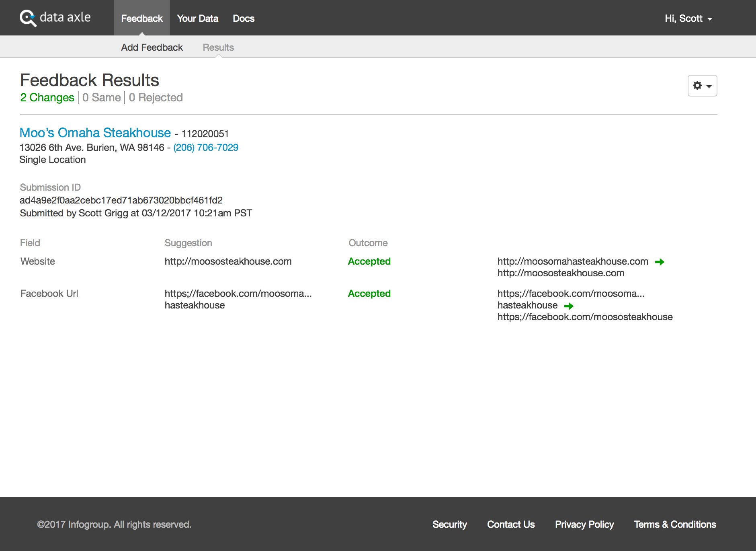Screen dimensions: 756x551
Task: Select the Results subtab
Action: [x=218, y=47]
